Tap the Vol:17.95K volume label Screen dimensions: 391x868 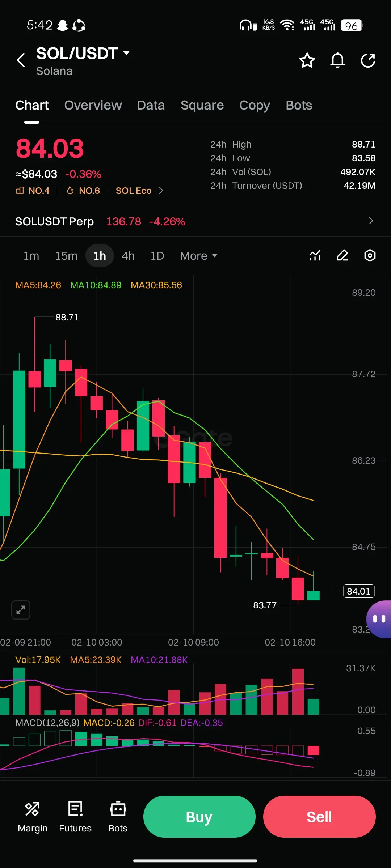pyautogui.click(x=38, y=660)
